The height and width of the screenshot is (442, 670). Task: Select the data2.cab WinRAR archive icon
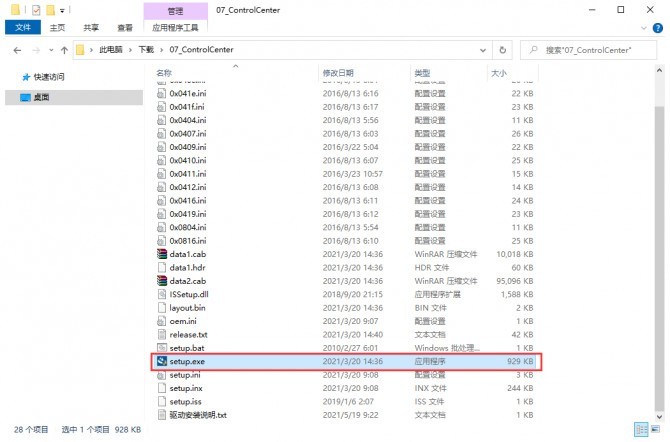(x=162, y=281)
